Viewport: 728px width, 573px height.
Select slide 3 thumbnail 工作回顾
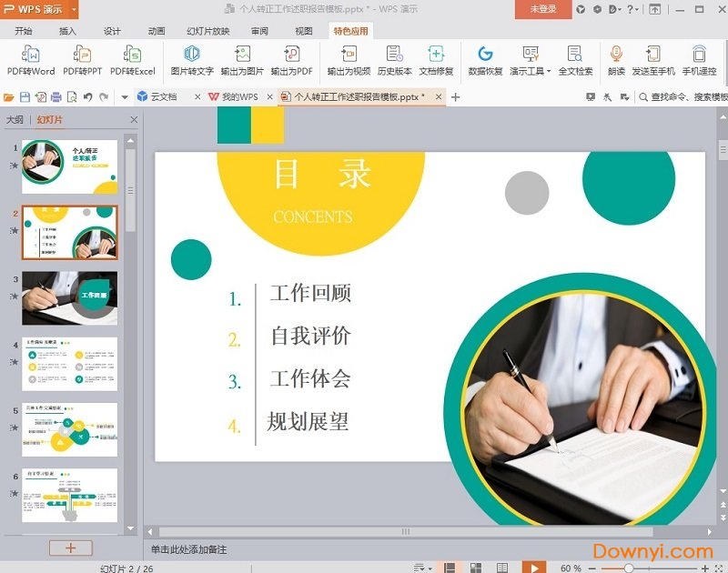pos(70,297)
